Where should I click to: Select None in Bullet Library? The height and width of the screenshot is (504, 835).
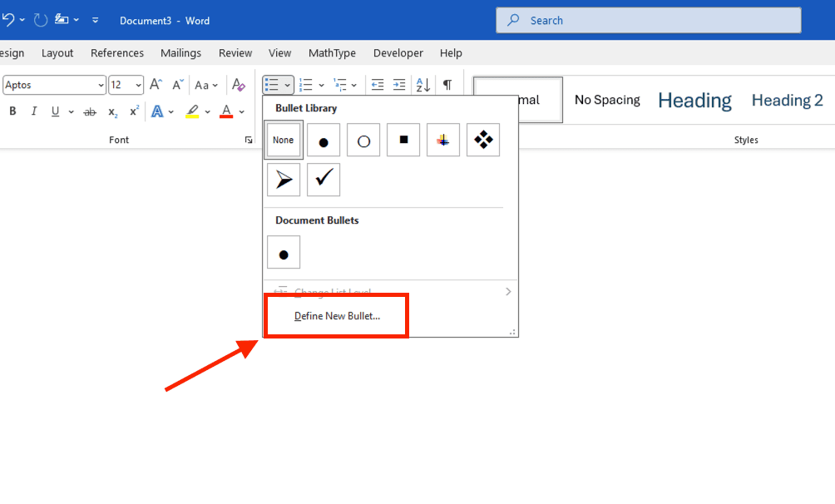[284, 140]
